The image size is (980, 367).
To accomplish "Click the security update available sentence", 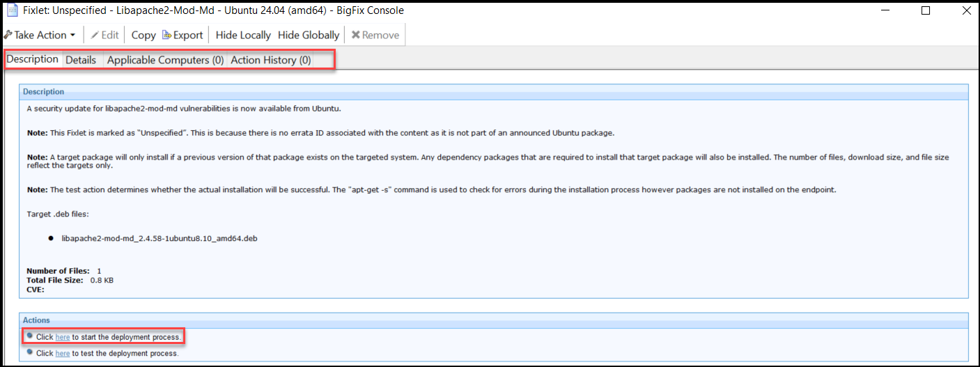I will tap(184, 109).
